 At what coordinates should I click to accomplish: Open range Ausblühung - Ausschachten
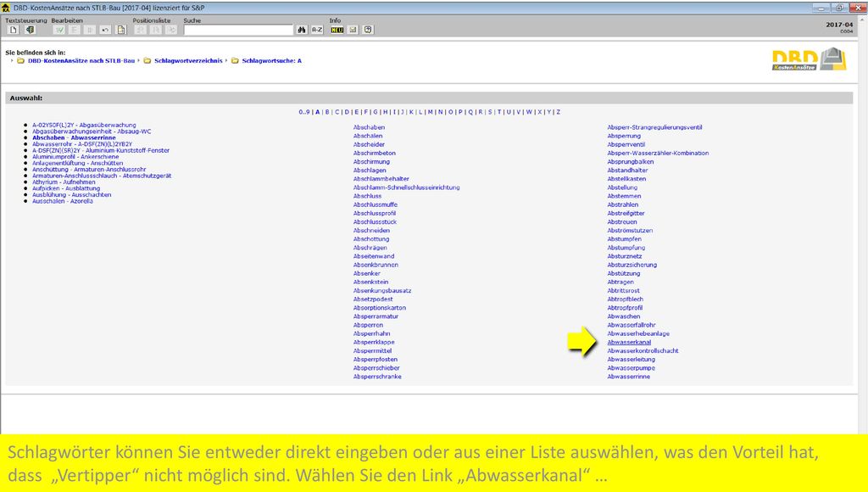[x=71, y=195]
